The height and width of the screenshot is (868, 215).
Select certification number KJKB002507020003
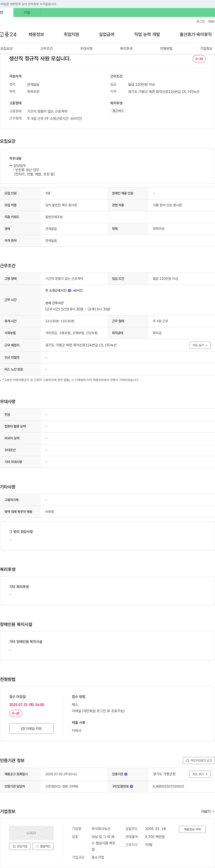pos(168,786)
